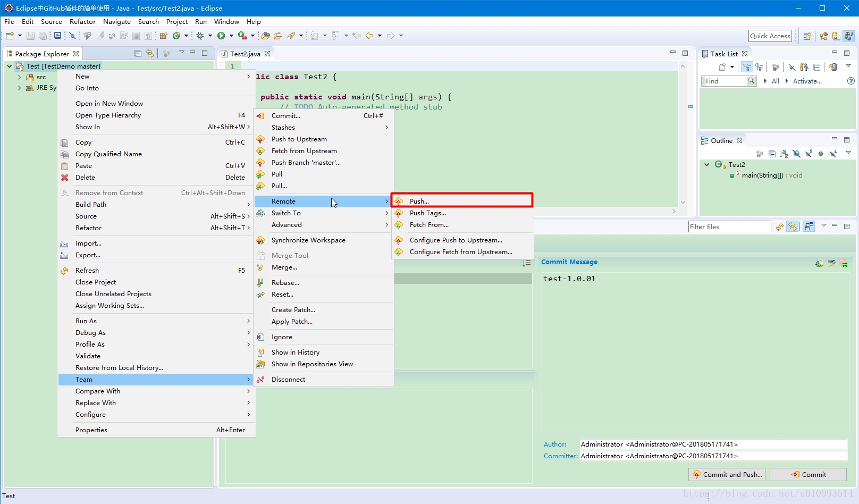859x504 pixels.
Task: Click the Save disk icon in the toolbar
Action: (x=31, y=36)
